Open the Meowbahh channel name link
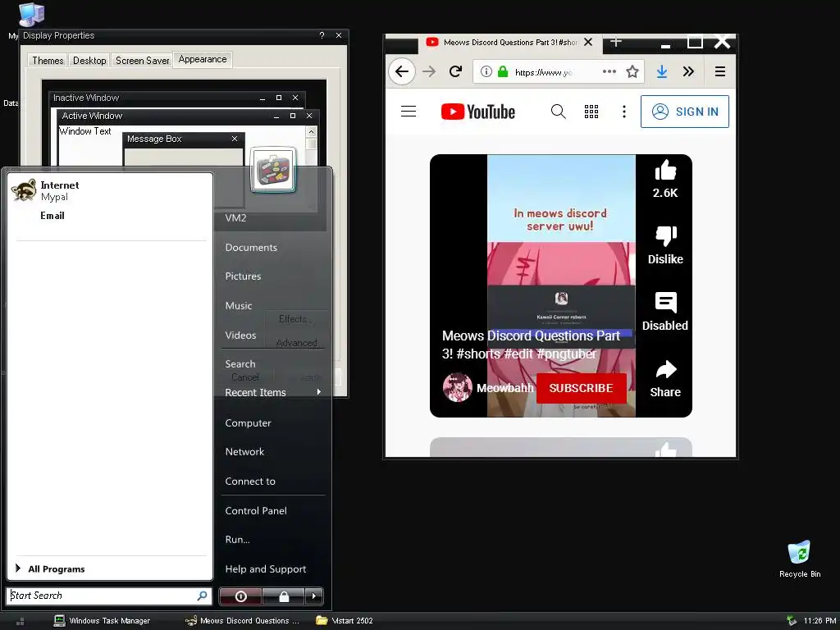The height and width of the screenshot is (630, 840). coord(505,388)
